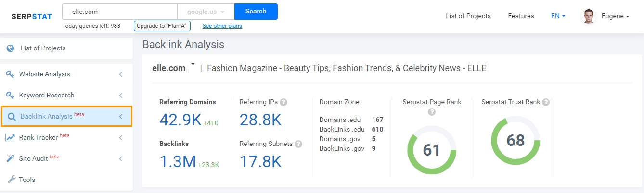Screen dimensions: 644x193
Task: Click the Domain Zone label
Action: (339, 102)
